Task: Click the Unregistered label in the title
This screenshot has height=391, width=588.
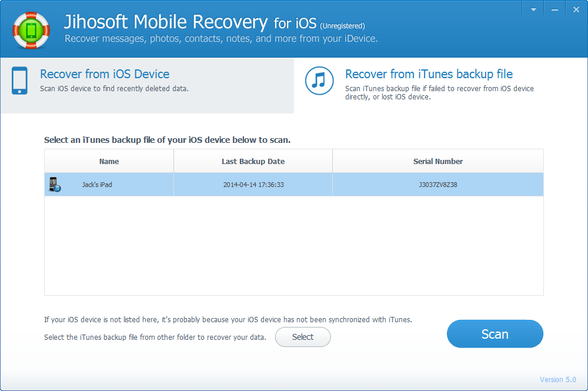Action: 343,25
